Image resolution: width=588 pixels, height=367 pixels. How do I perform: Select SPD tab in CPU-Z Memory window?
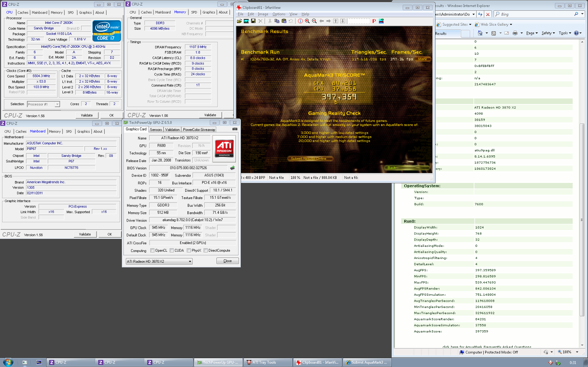pyautogui.click(x=194, y=12)
